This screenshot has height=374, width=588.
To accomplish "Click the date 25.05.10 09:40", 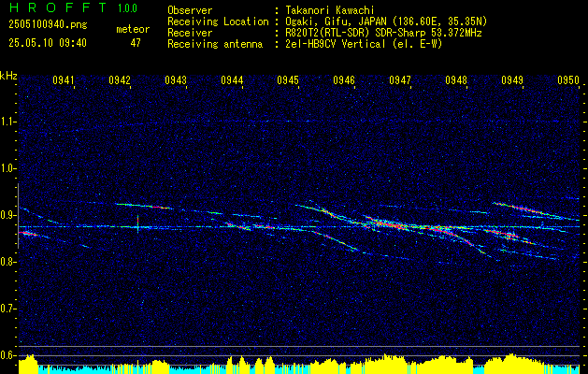I will (x=48, y=43).
